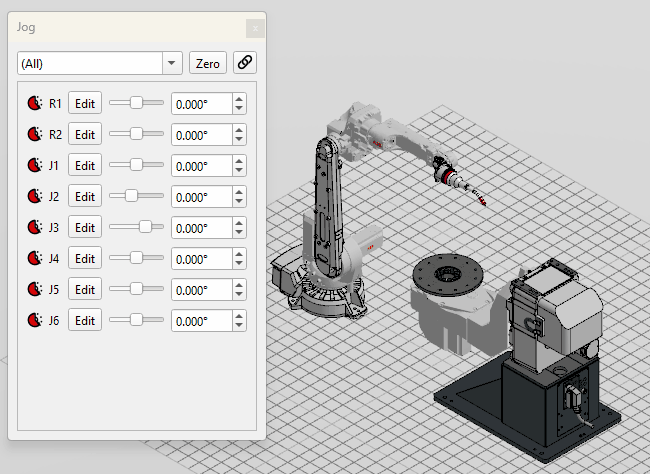Open Edit for joint J5
650x474 pixels.
point(85,289)
